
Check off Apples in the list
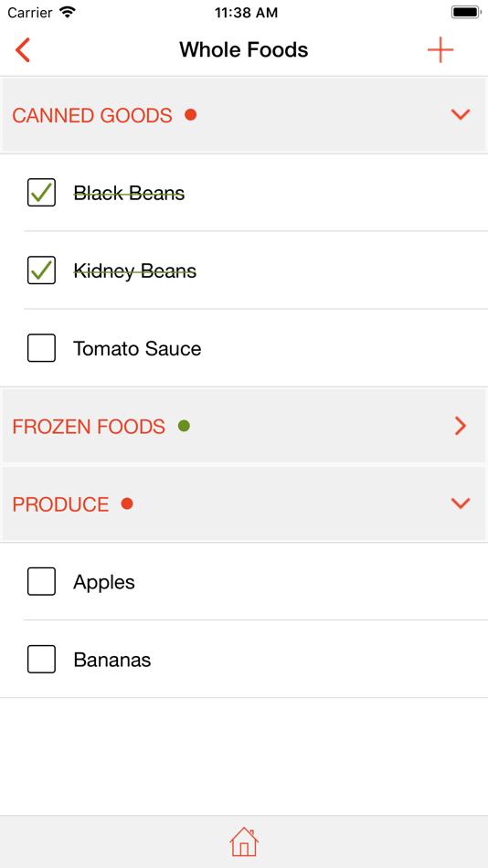(41, 581)
